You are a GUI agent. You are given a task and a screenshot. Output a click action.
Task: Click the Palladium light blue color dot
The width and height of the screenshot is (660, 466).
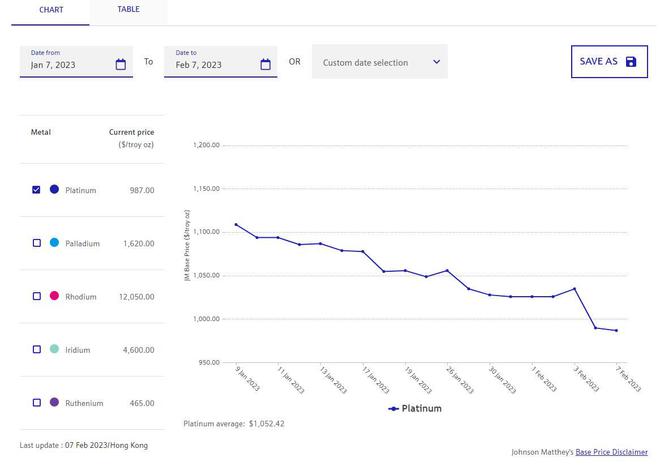point(54,243)
